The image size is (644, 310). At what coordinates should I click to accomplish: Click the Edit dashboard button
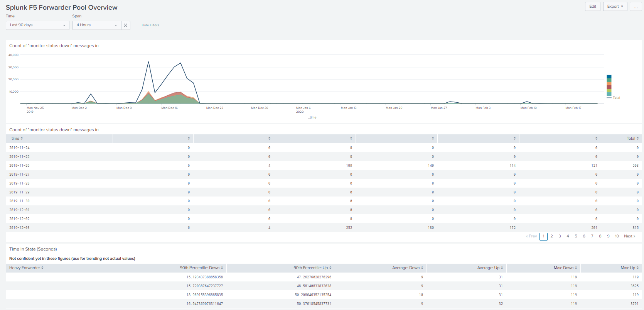pos(593,7)
